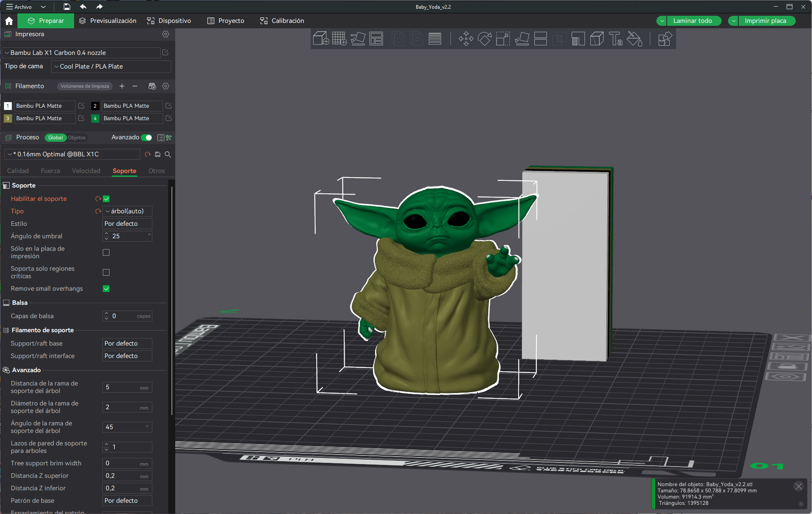Switch process scope to Objetos
The width and height of the screenshot is (812, 514).
pos(77,138)
